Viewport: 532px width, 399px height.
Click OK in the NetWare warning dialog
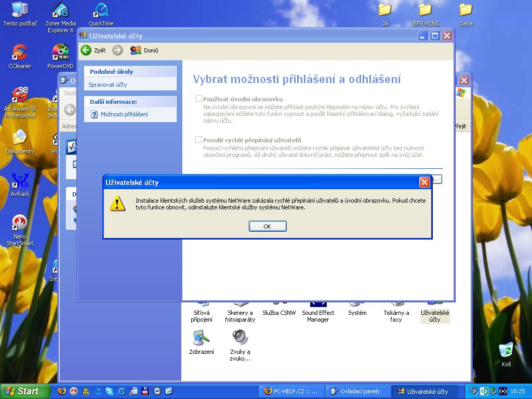point(268,226)
